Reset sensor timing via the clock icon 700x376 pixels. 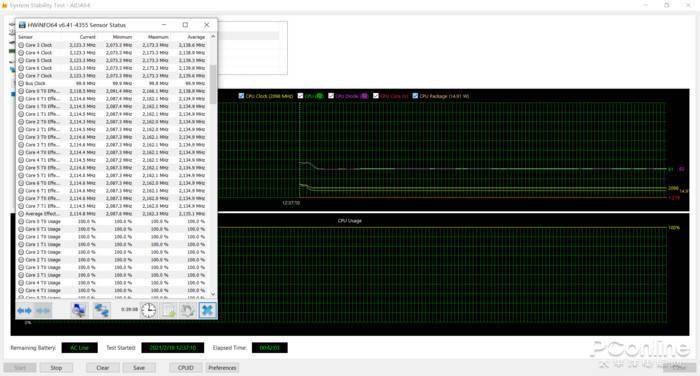(x=149, y=310)
